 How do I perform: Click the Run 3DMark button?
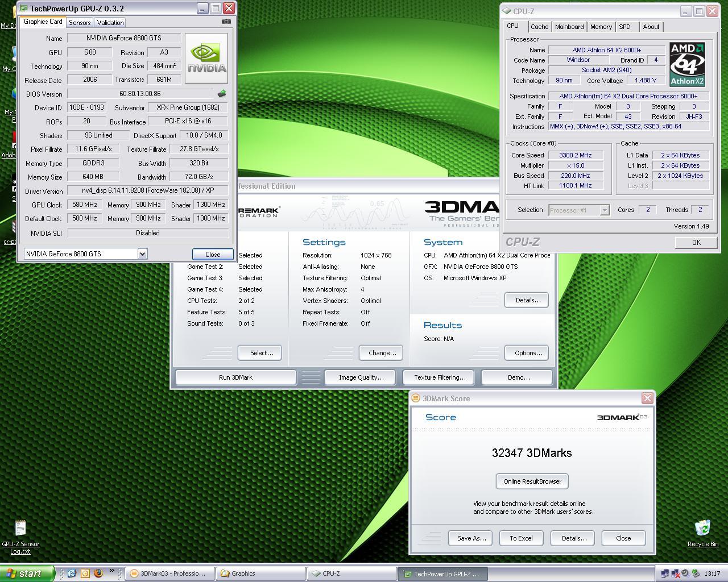pos(235,377)
